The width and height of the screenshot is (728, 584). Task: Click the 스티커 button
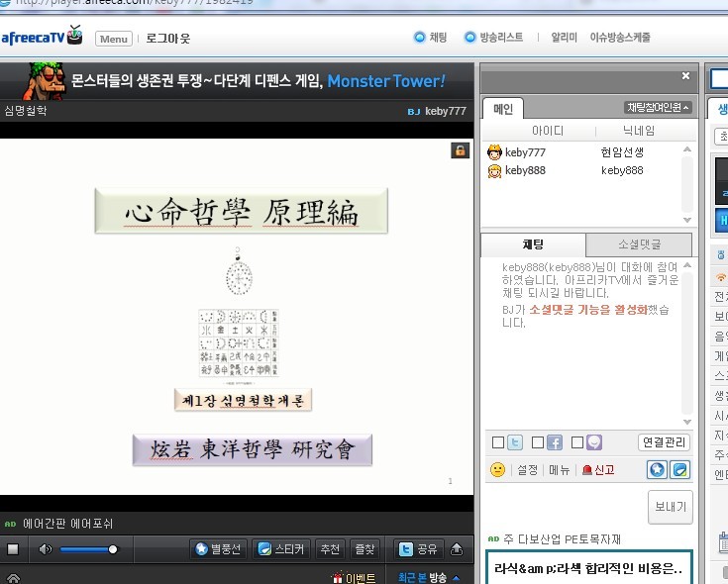pyautogui.click(x=282, y=549)
